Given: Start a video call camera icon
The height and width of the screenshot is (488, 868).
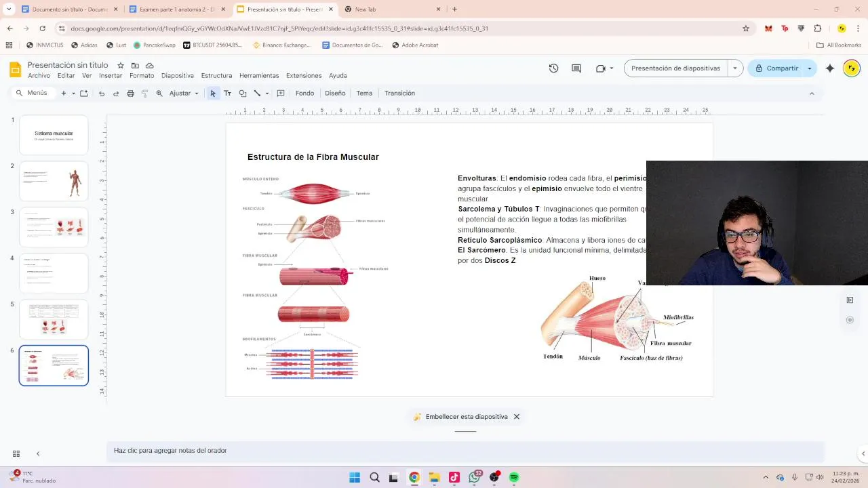Looking at the screenshot, I should 600,68.
